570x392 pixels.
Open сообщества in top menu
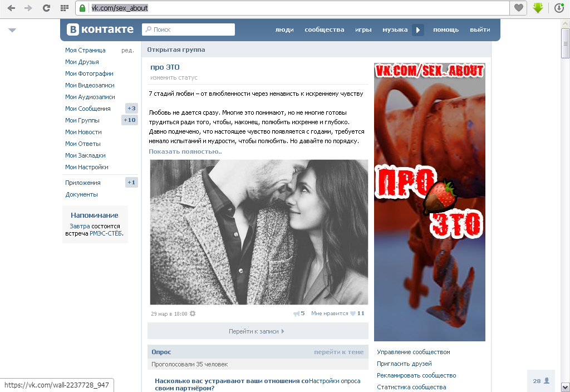point(325,30)
